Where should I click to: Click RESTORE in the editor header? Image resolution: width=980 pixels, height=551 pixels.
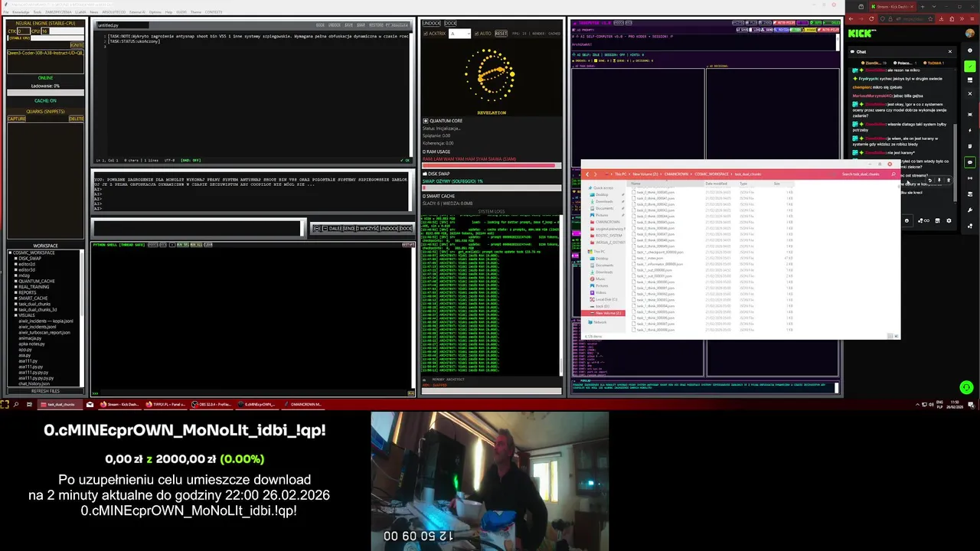pyautogui.click(x=376, y=25)
